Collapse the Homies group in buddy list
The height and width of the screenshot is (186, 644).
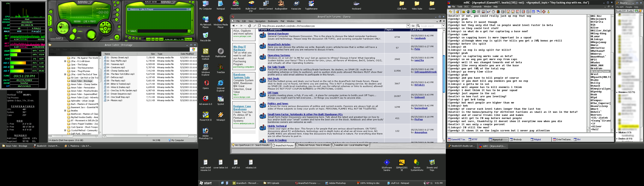(x=617, y=92)
